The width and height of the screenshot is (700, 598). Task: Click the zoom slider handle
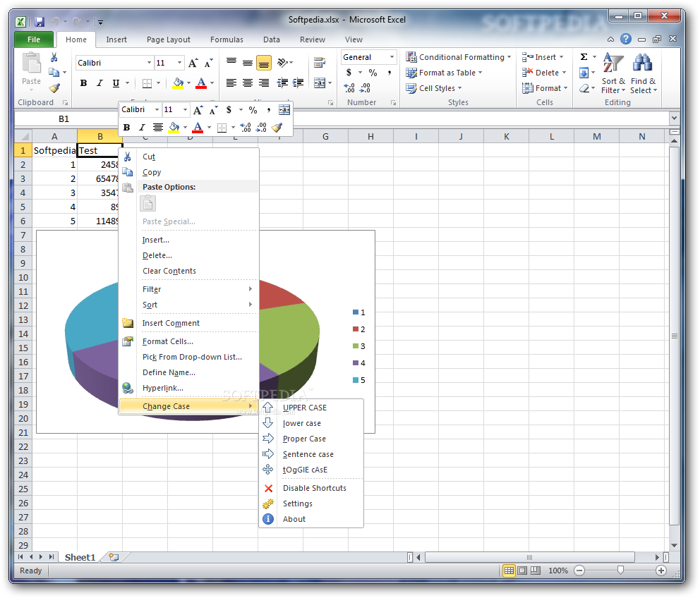(620, 570)
